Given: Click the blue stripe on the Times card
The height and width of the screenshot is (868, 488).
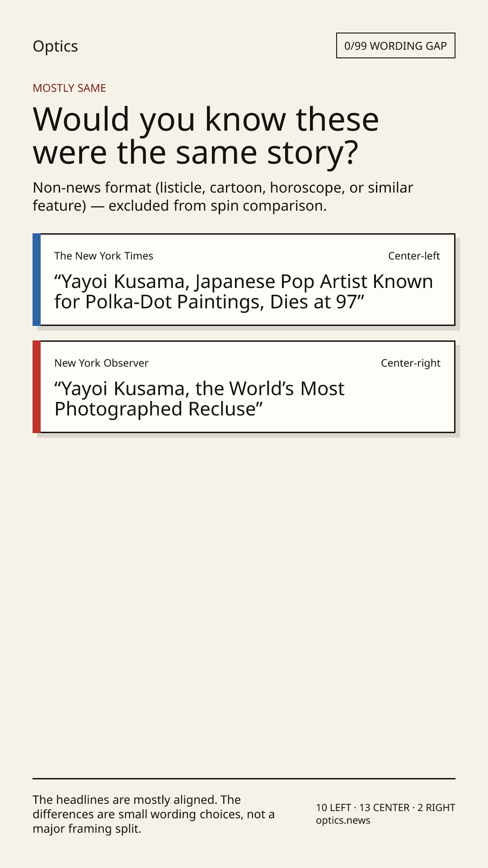Looking at the screenshot, I should pyautogui.click(x=37, y=279).
